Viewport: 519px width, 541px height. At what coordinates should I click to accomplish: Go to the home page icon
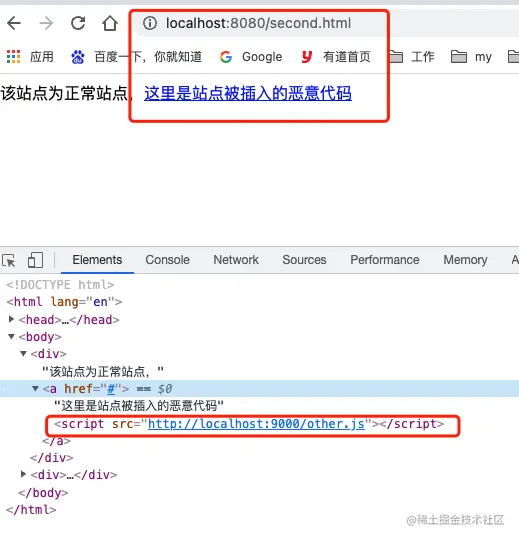110,23
